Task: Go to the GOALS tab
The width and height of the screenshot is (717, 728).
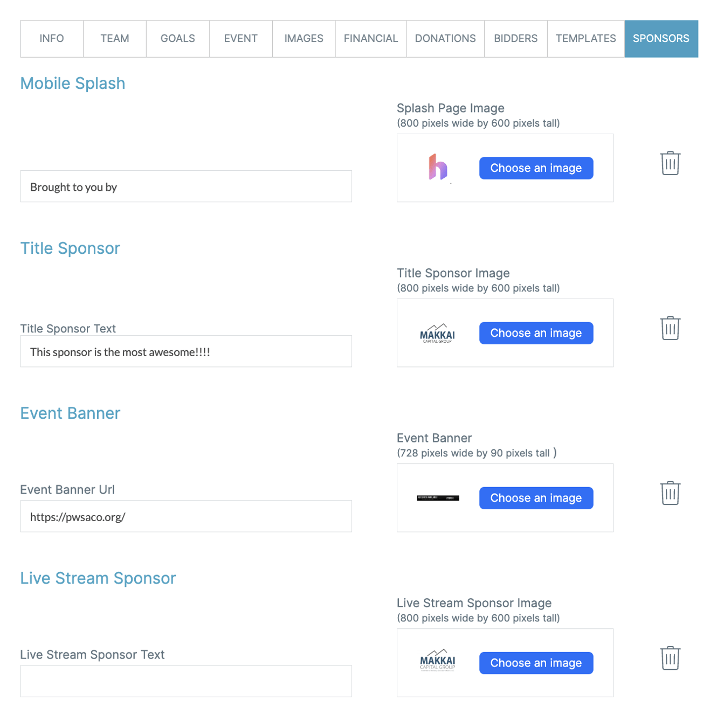Action: [x=178, y=39]
